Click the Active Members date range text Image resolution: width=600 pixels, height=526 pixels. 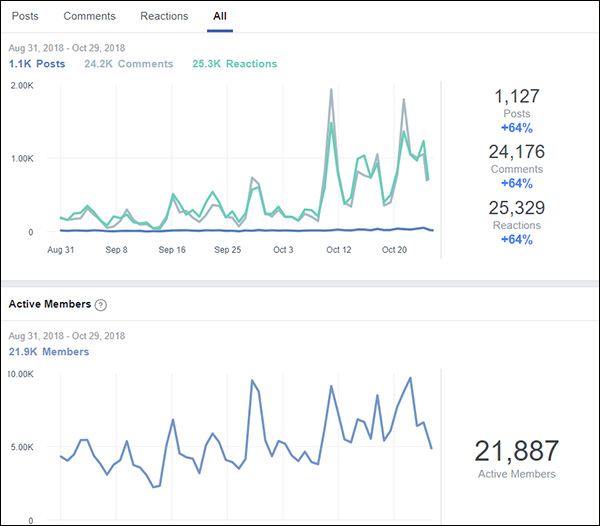pyautogui.click(x=67, y=336)
